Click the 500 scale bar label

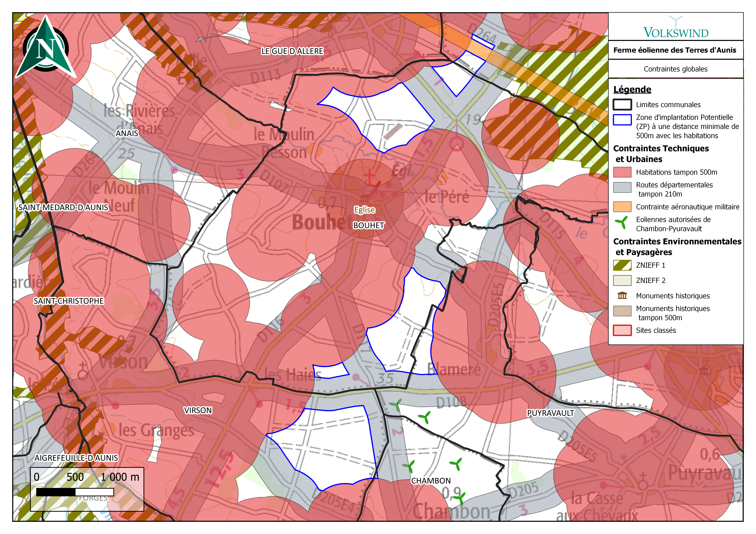click(x=75, y=477)
